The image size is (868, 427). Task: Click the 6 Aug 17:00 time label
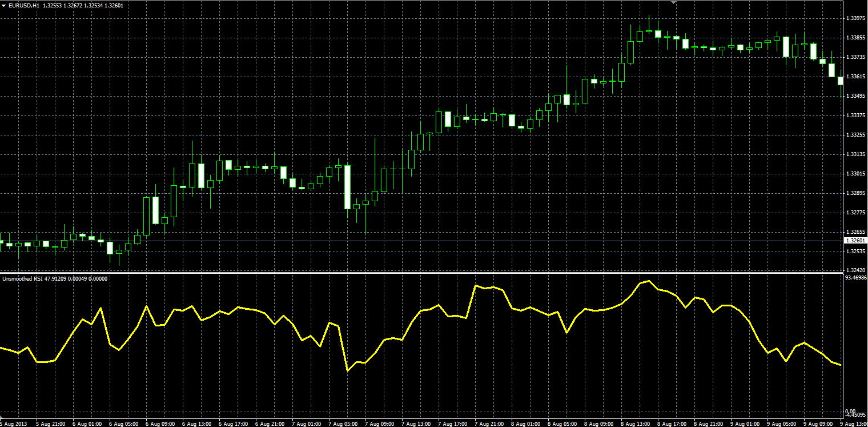233,424
